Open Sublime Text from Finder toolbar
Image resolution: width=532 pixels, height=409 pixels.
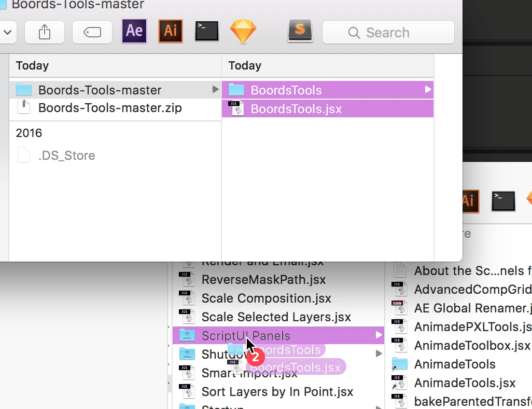[x=300, y=31]
